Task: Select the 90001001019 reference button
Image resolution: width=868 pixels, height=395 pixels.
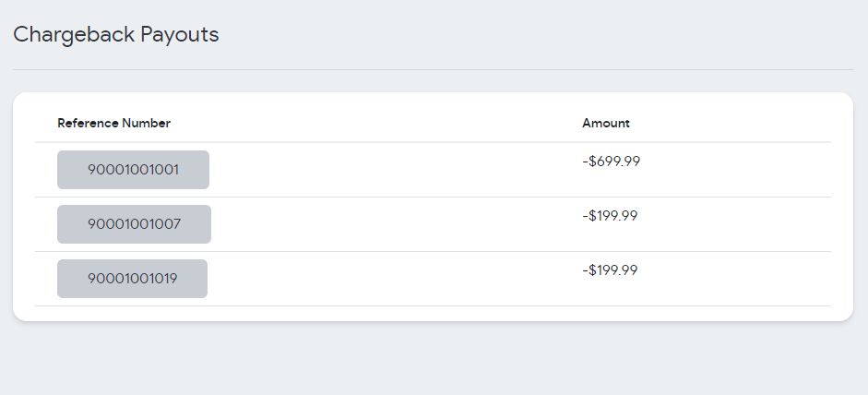Action: pyautogui.click(x=132, y=279)
